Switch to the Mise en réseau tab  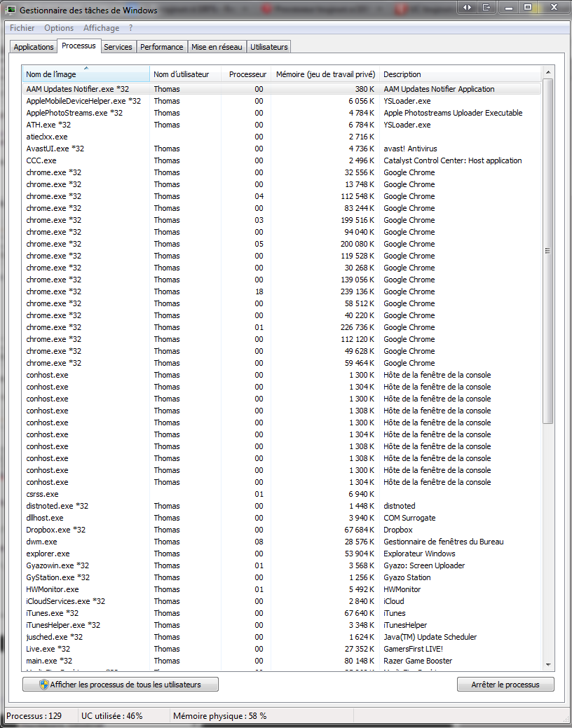coord(217,47)
